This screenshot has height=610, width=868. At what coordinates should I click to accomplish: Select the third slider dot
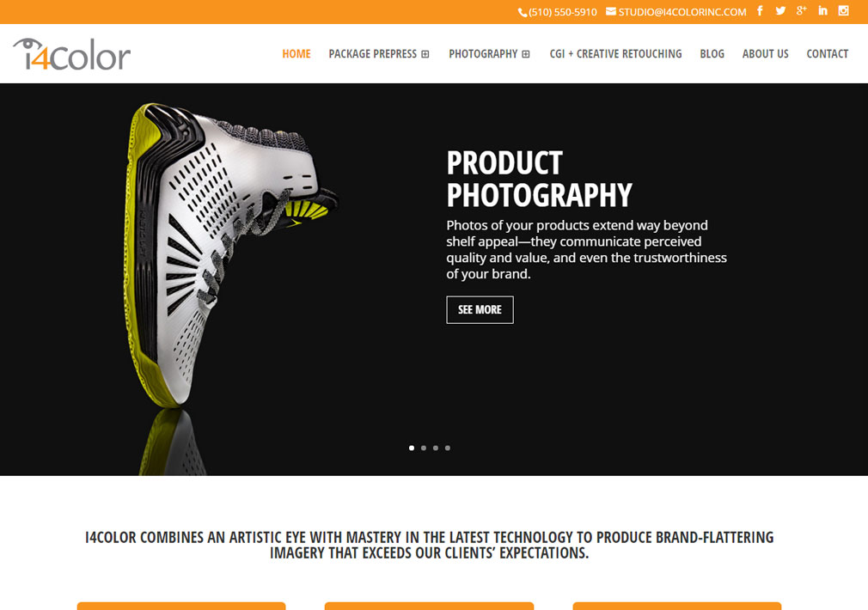point(436,448)
